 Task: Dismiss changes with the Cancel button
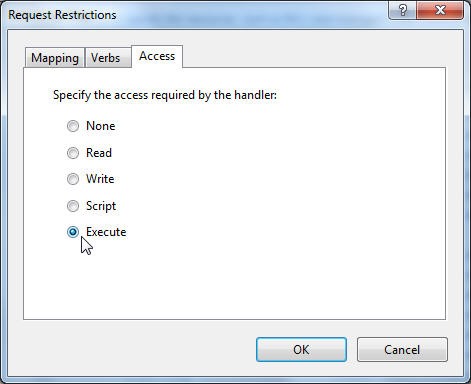coord(402,350)
